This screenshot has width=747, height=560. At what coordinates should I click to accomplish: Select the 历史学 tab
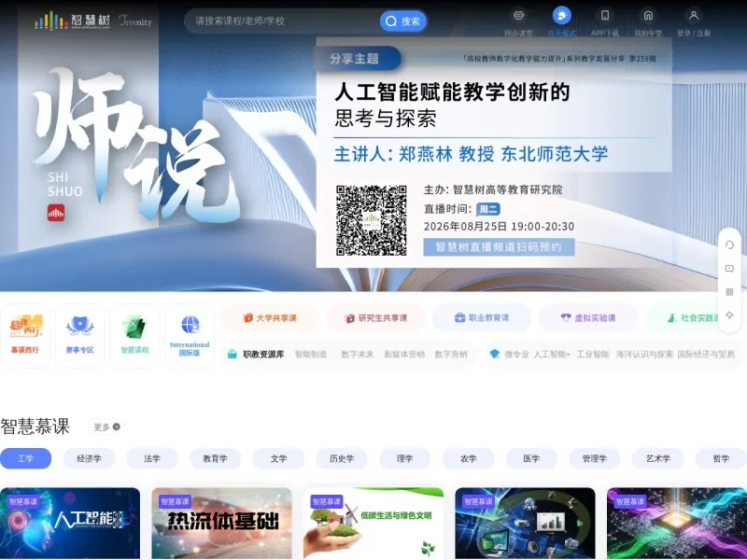[x=342, y=458]
